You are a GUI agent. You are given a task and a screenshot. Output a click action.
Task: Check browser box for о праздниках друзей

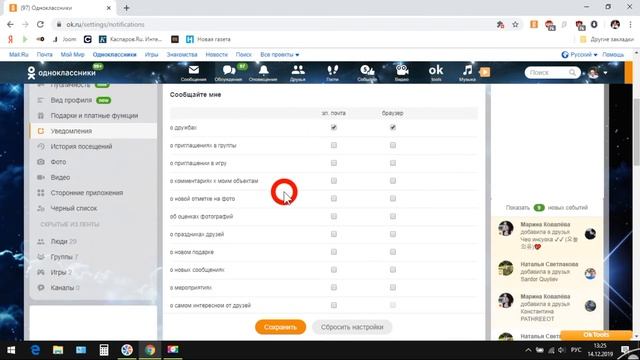pos(393,234)
